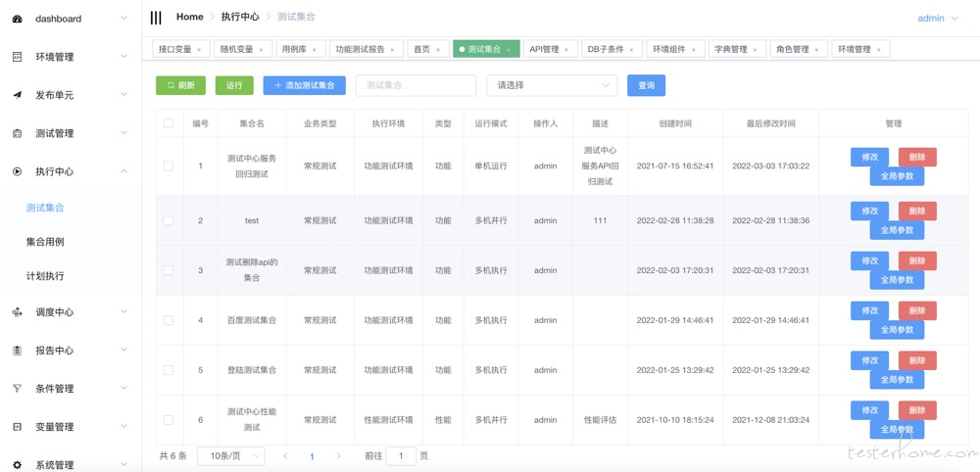Check the row for 登陆测试集合
This screenshot has width=980, height=472.
tap(169, 370)
